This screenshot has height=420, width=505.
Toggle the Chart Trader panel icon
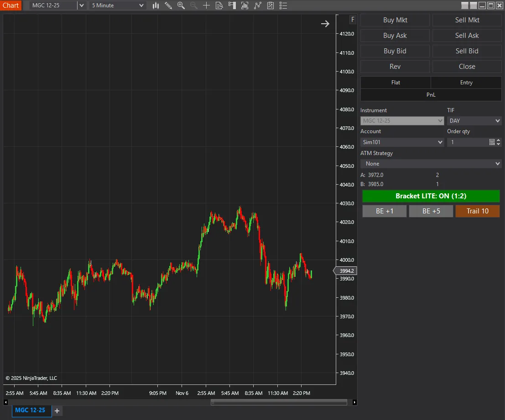[232, 5]
